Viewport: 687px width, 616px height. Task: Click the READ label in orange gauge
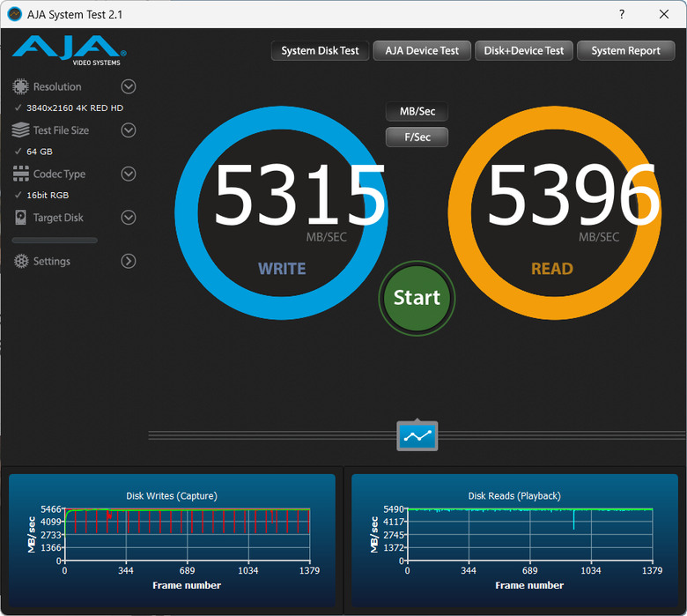[552, 269]
